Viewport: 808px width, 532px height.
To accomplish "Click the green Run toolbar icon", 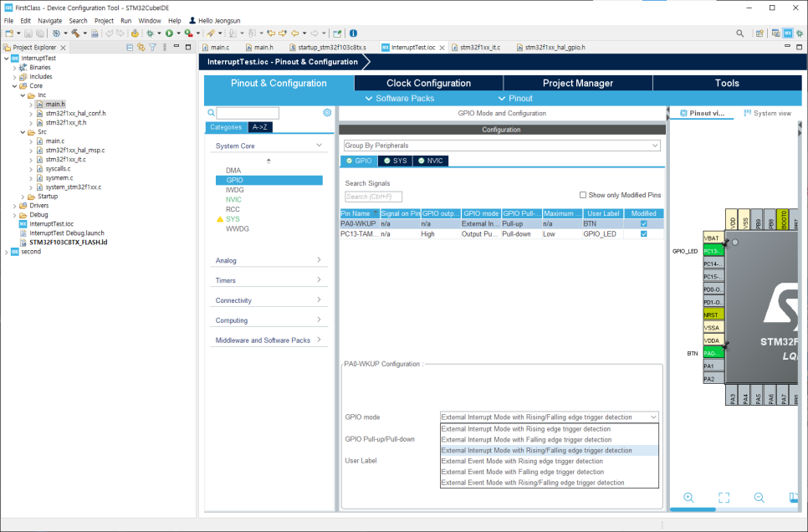I will [169, 33].
